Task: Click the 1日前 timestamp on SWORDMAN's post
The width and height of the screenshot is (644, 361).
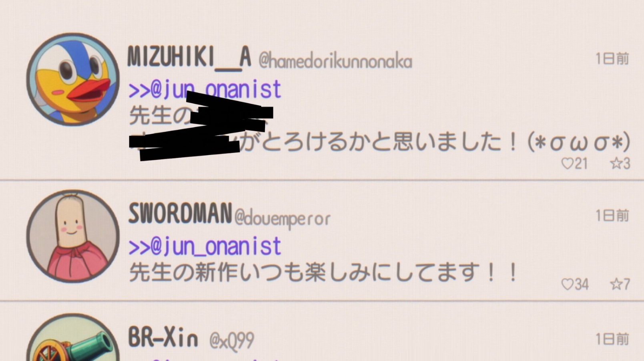Action: [612, 216]
